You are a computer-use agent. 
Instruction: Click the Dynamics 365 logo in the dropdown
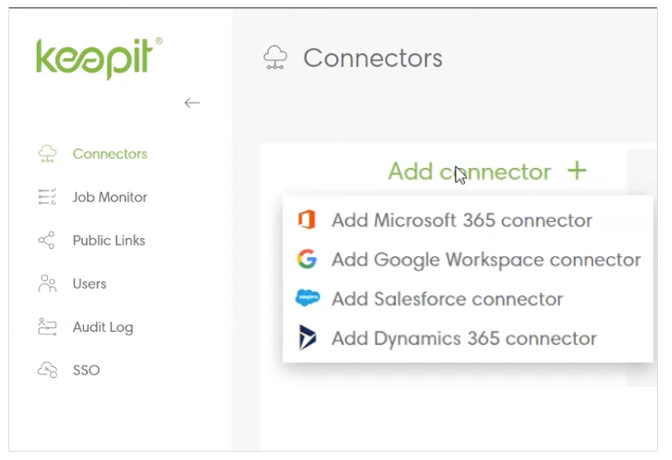pos(307,338)
